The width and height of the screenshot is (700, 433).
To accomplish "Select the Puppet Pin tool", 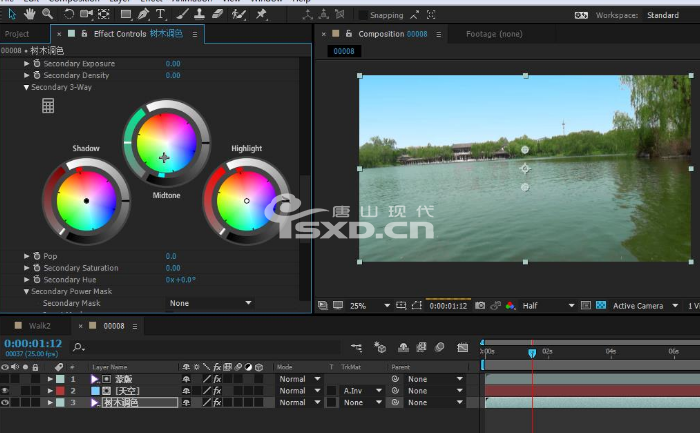I will point(261,14).
